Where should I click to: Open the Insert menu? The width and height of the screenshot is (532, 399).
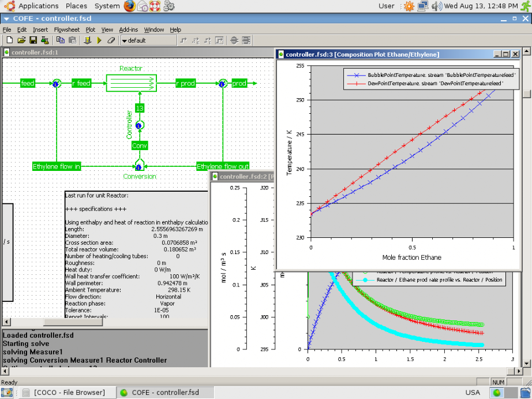[x=40, y=29]
